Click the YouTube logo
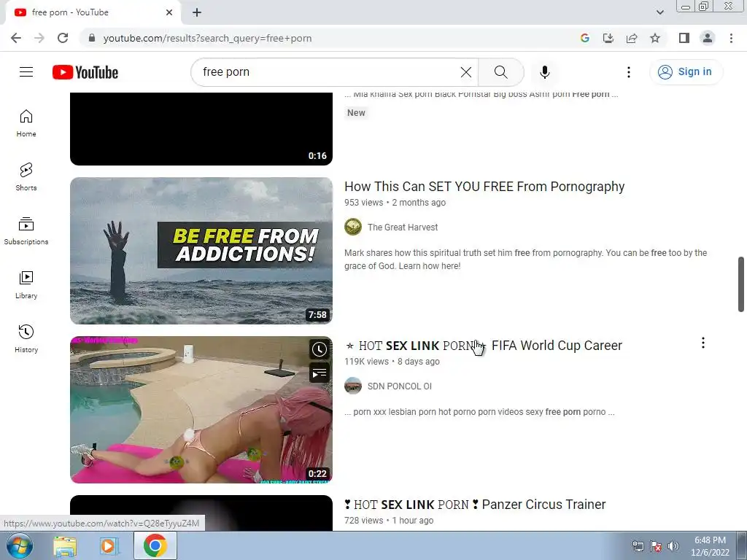Viewport: 747px width, 560px height. click(85, 72)
